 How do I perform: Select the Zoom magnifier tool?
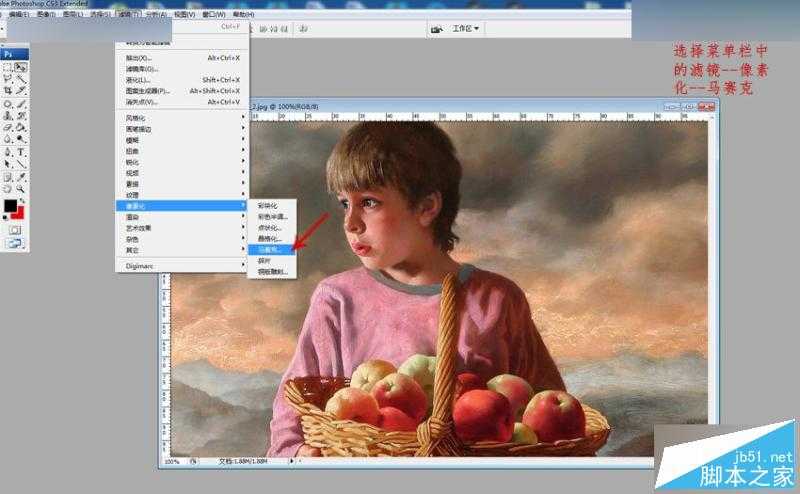point(20,189)
